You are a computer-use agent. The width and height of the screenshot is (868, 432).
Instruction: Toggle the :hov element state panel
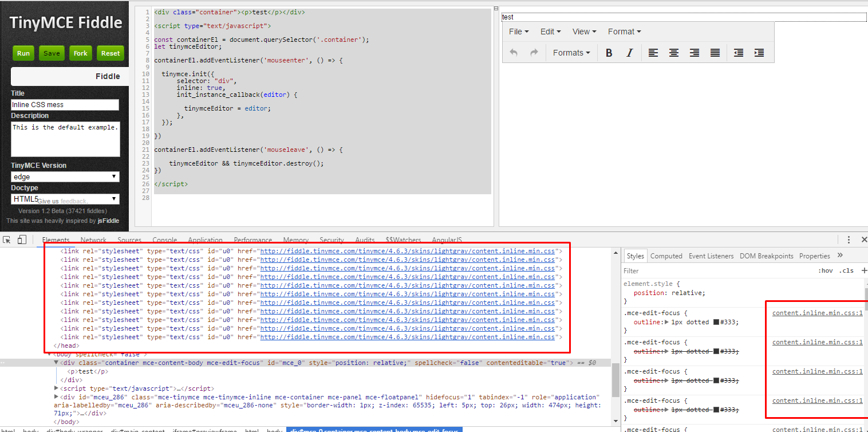point(825,270)
